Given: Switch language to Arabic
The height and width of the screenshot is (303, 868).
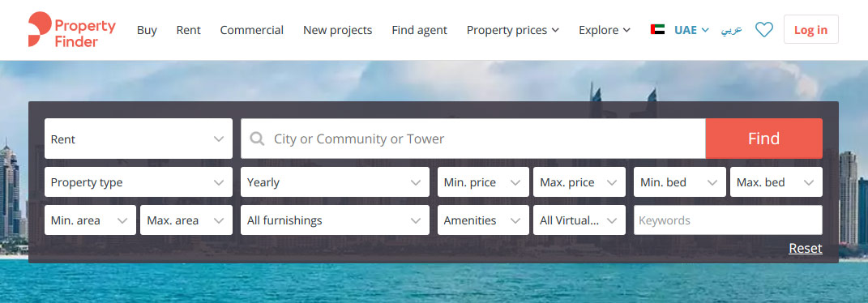Looking at the screenshot, I should [731, 30].
